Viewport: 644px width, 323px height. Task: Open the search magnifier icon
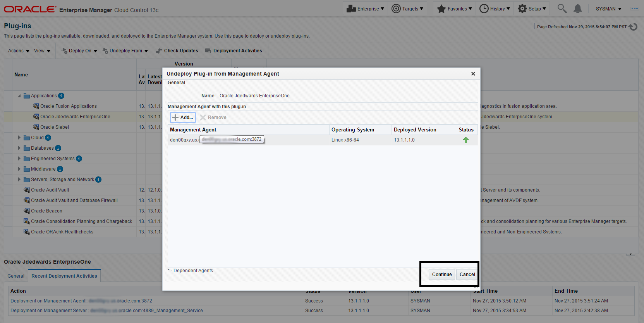pyautogui.click(x=562, y=9)
